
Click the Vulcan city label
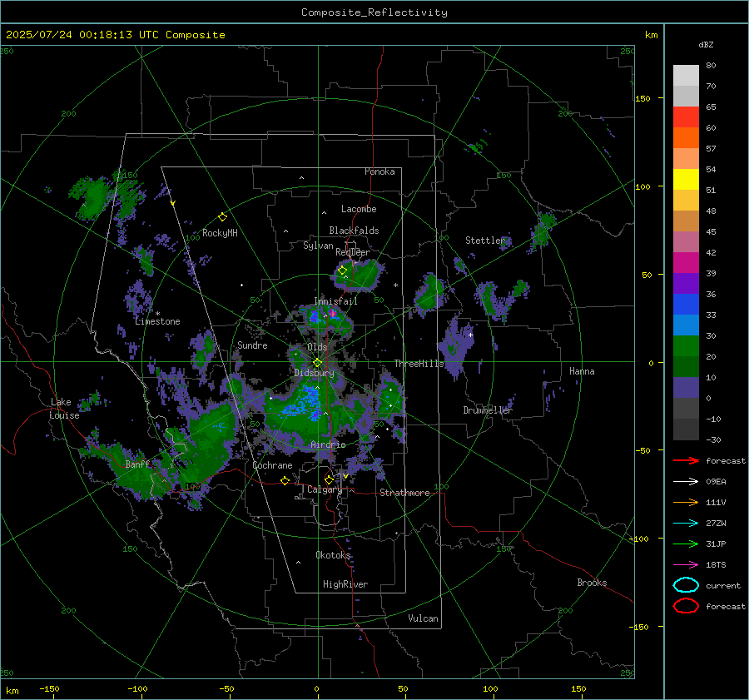coord(424,618)
